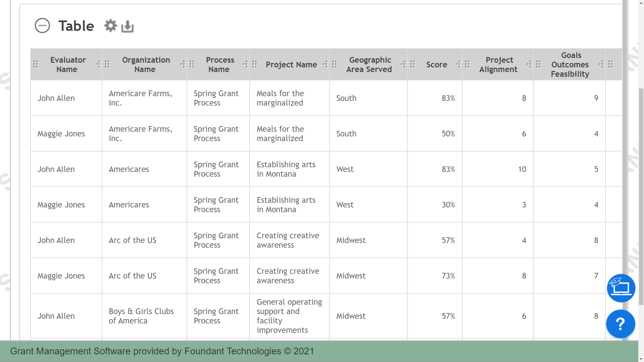Sort by Goals Outcomes Feasibility header
The width and height of the screenshot is (644, 362).
(570, 65)
